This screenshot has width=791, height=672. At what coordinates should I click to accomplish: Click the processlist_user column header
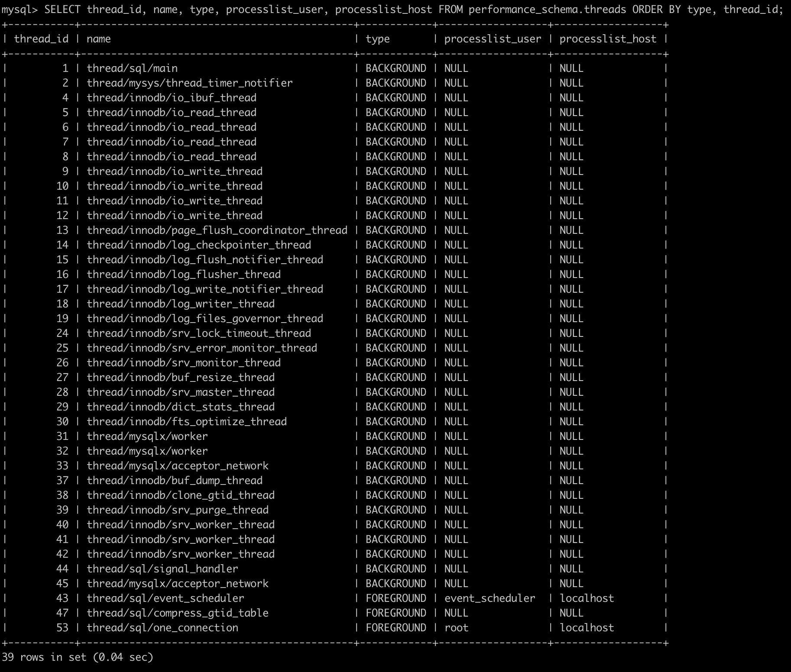[493, 39]
